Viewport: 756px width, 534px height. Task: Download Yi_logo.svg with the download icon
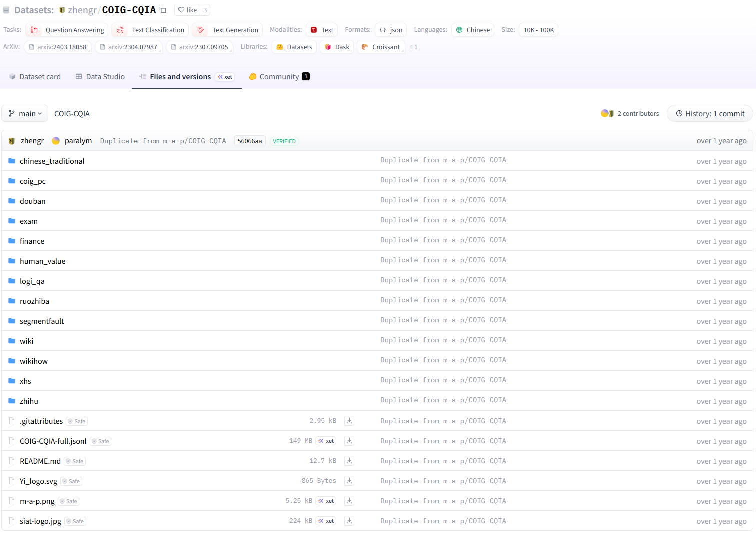pos(349,481)
